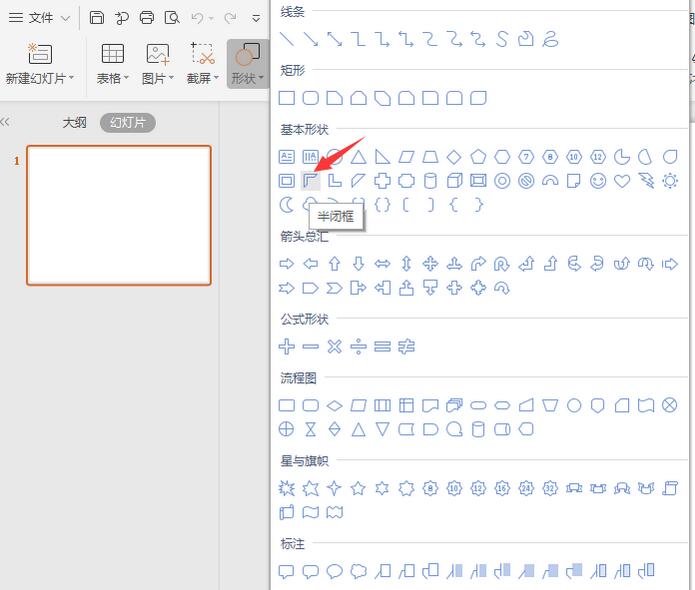Choose the cloud callout shape
The height and width of the screenshot is (590, 695).
coord(358,571)
